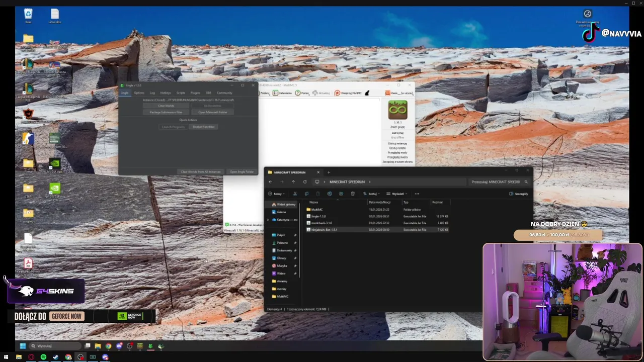644x362 pixels.
Task: Open the Pomoc dropdown in MultiMC toolbar
Action: (302, 93)
